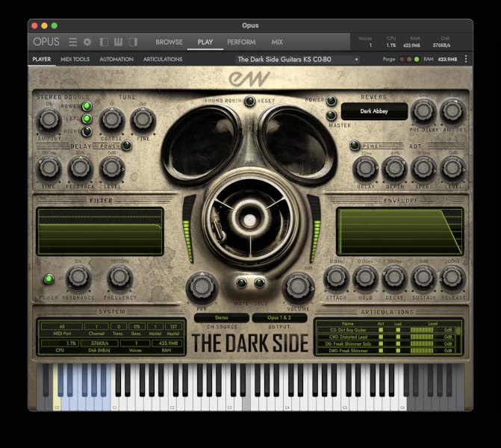Click the Filter Resonance knob

coord(78,278)
